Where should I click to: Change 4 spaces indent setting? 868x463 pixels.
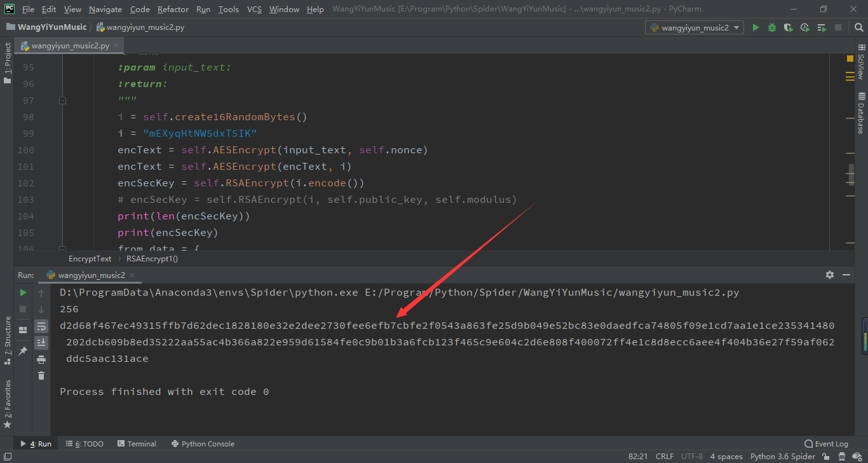pos(726,457)
